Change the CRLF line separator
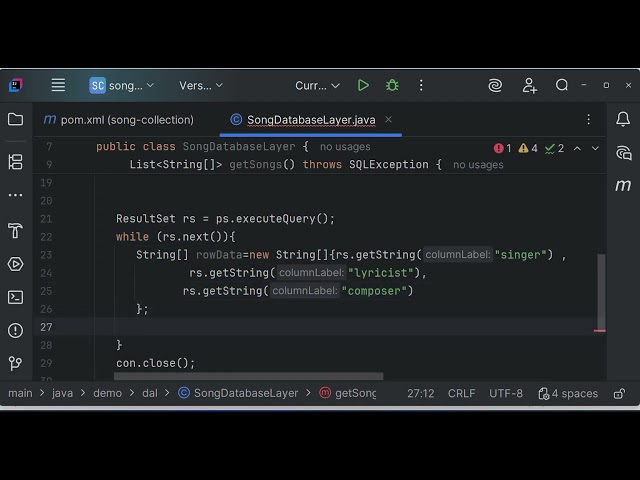Viewport: 640px width, 480px height. tap(461, 393)
